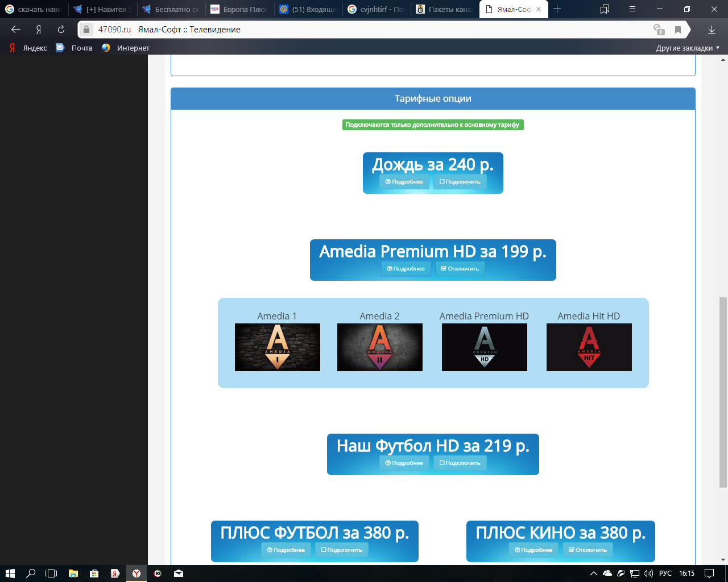Viewport: 728px width, 582px height.
Task: Tick 'Подключить' checkbox for Дождь за 240 р.
Action: click(x=460, y=182)
